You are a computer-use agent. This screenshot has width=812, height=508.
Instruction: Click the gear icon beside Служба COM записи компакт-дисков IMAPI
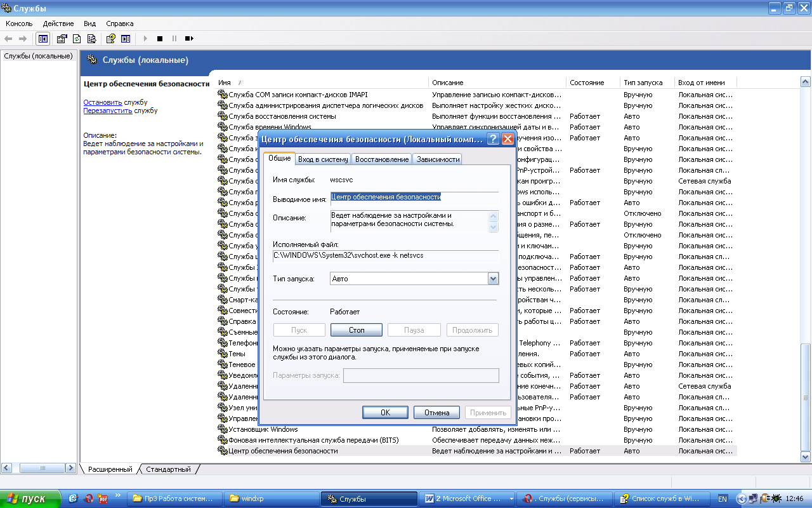(222, 95)
